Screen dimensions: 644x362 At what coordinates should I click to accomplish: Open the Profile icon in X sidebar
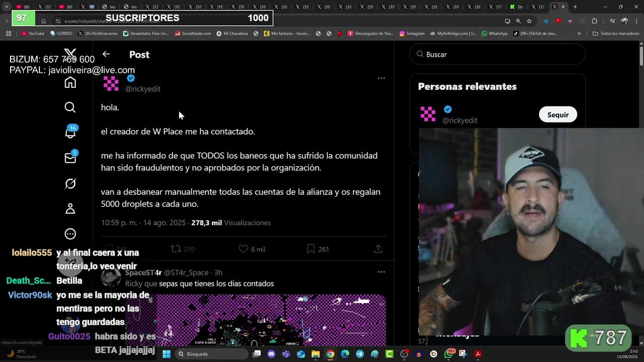70,209
